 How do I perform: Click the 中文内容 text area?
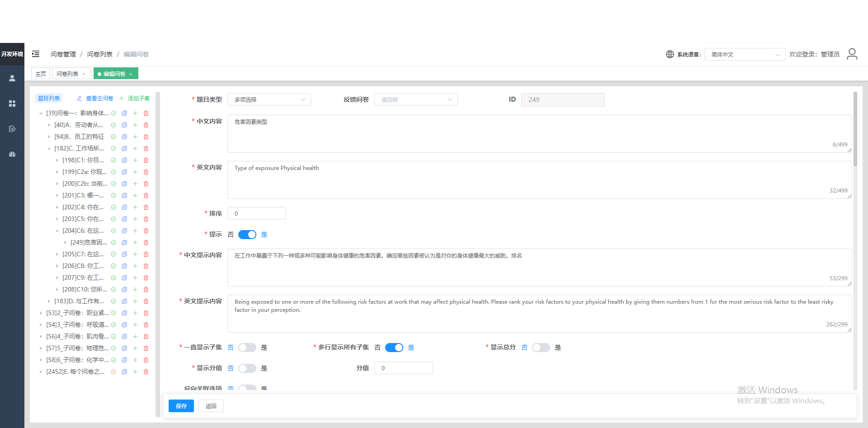coord(540,134)
